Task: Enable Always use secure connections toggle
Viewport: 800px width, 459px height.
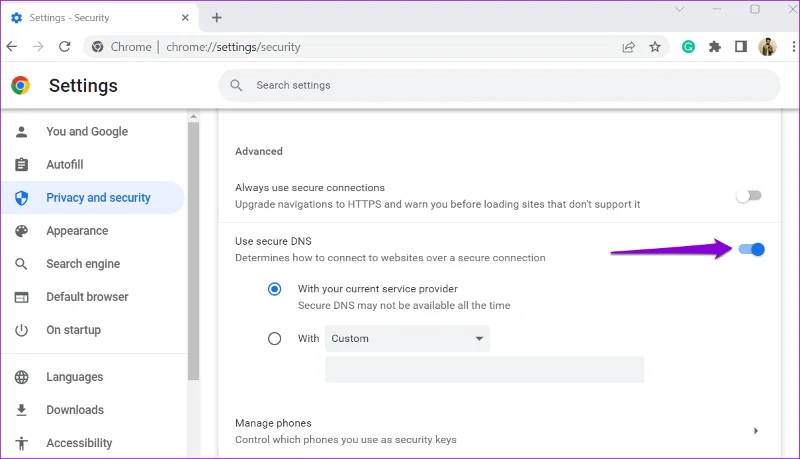Action: [x=748, y=195]
